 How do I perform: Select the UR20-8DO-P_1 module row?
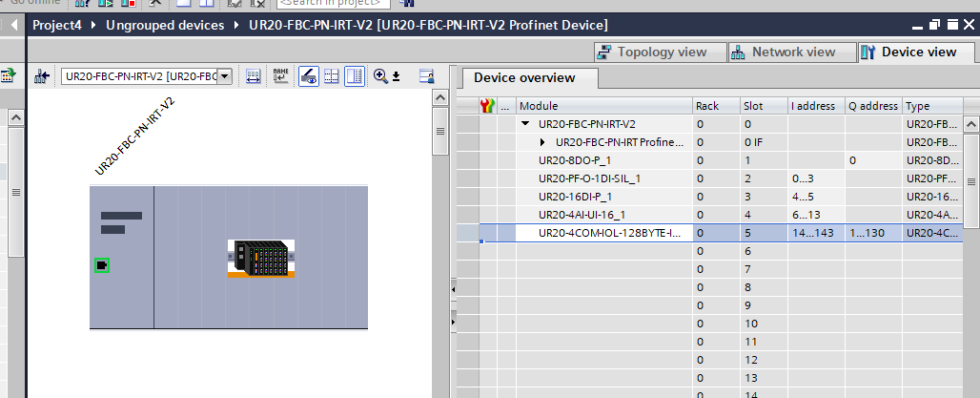pyautogui.click(x=710, y=160)
